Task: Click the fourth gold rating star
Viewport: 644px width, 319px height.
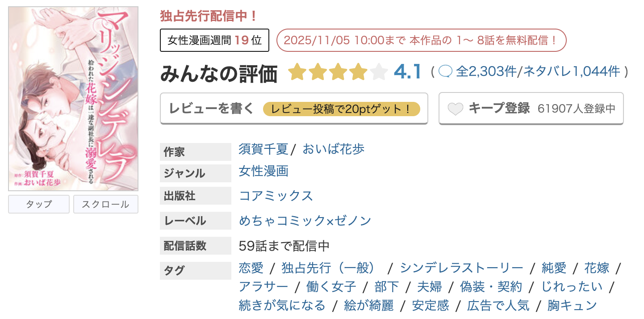Action: (359, 71)
